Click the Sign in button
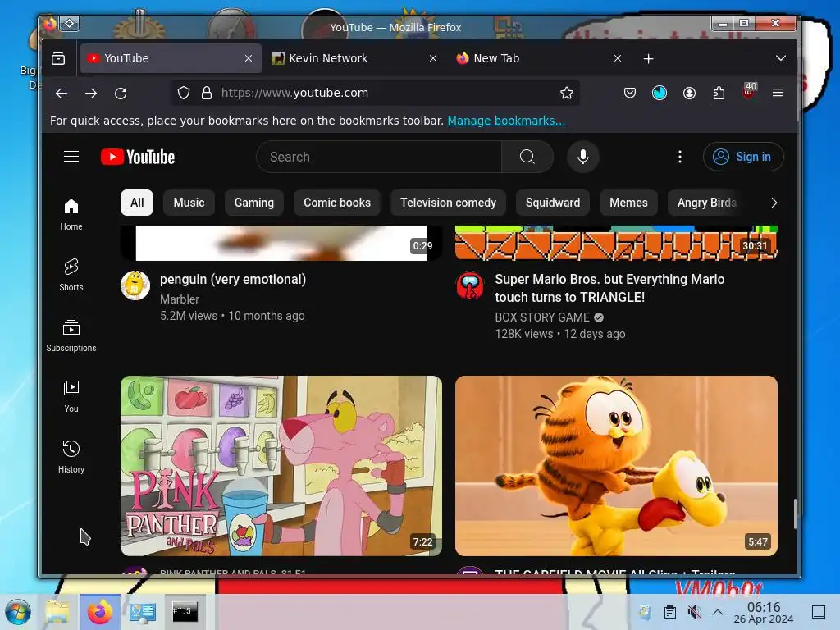The height and width of the screenshot is (630, 840). click(743, 157)
